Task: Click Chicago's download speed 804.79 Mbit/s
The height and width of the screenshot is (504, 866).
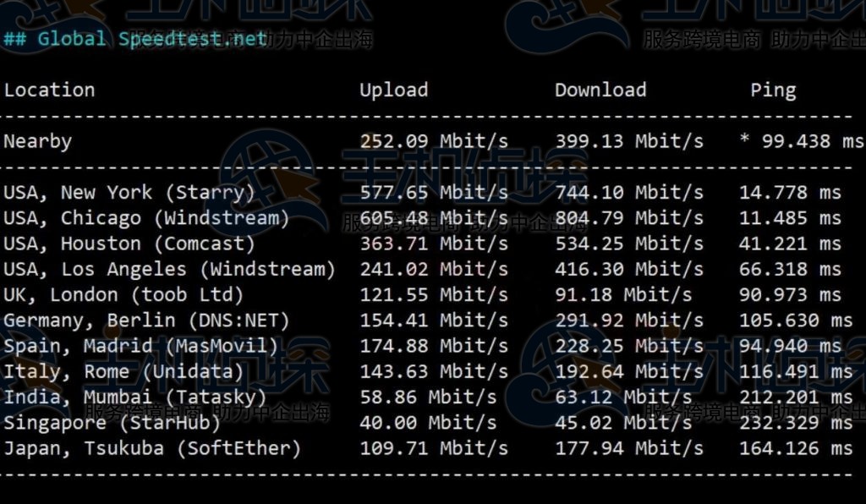Action: click(x=628, y=218)
